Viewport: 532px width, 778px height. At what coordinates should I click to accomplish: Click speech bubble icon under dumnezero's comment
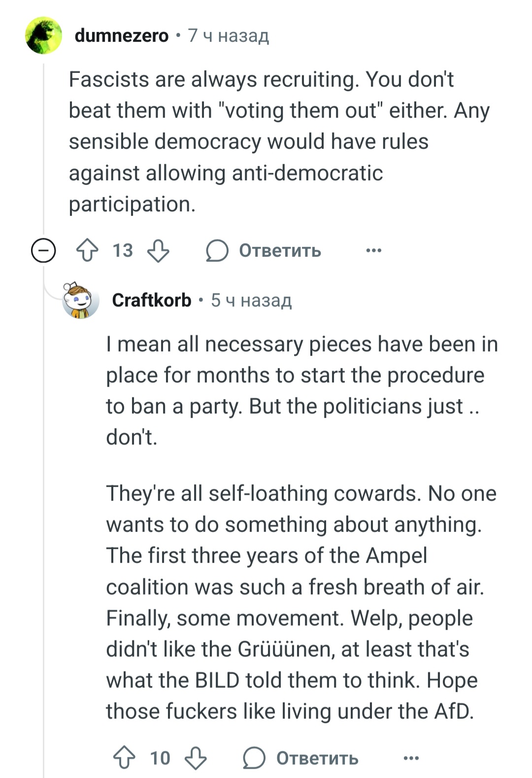click(x=217, y=250)
